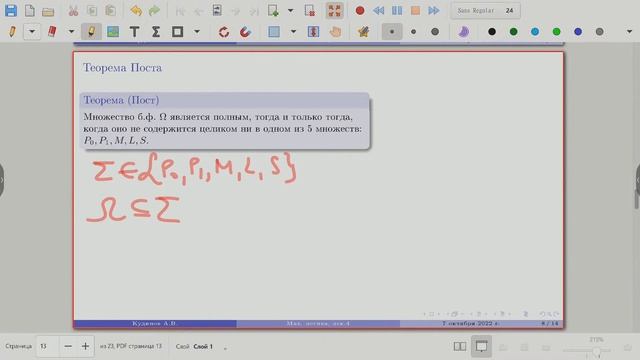Select the Eraser tool
Image resolution: width=640 pixels, height=360 pixels.
click(x=52, y=32)
